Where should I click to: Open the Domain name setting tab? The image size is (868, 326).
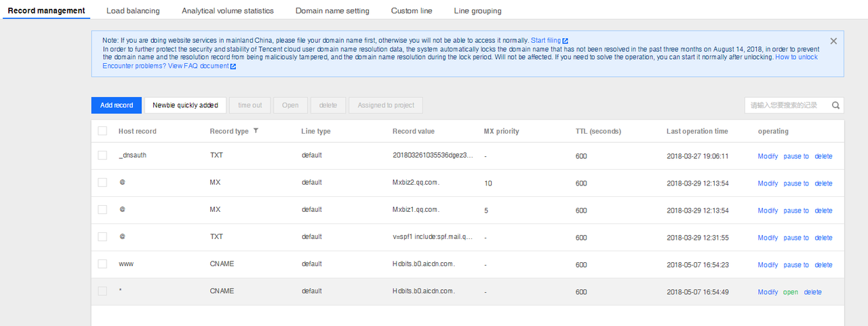click(x=332, y=11)
